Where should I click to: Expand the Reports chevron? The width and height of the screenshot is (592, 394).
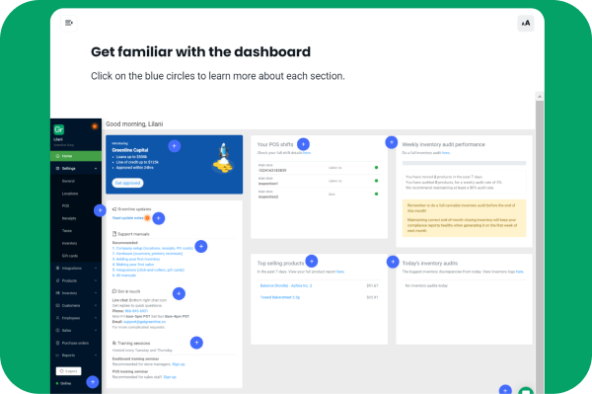pos(96,356)
